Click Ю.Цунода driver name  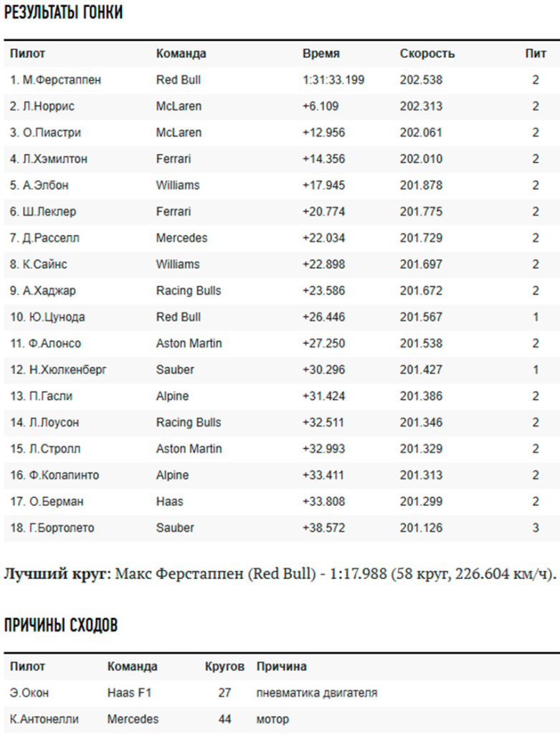47,317
